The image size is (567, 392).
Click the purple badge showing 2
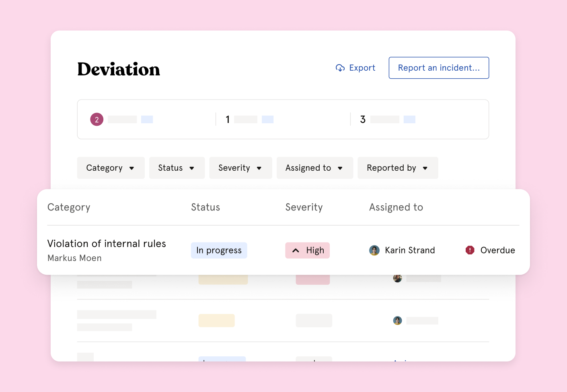point(97,119)
